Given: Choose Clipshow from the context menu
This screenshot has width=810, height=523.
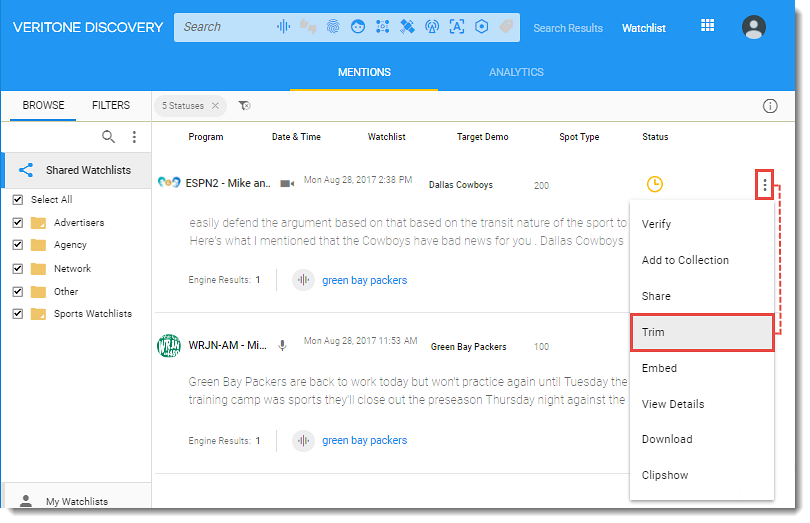Looking at the screenshot, I should click(702, 475).
